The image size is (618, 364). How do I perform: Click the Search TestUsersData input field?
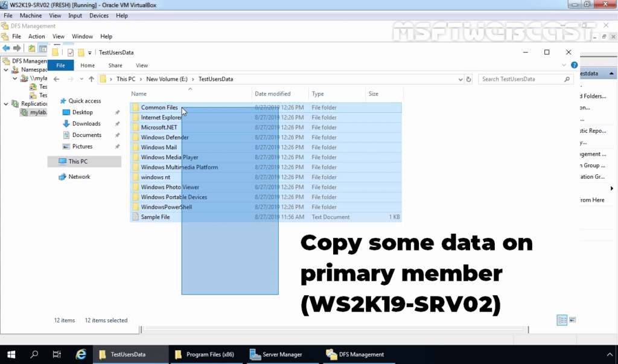[x=526, y=79]
